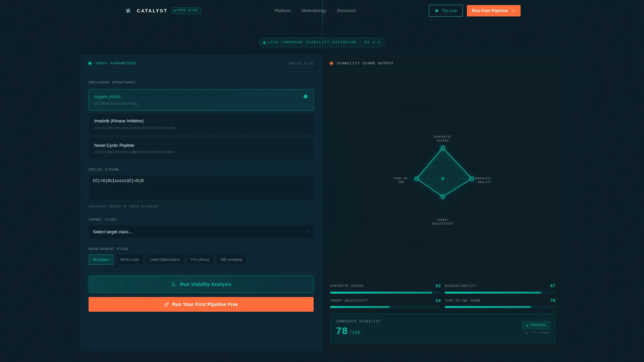Select the Imatinib (Kinase Inhibitor) structure

tap(201, 124)
